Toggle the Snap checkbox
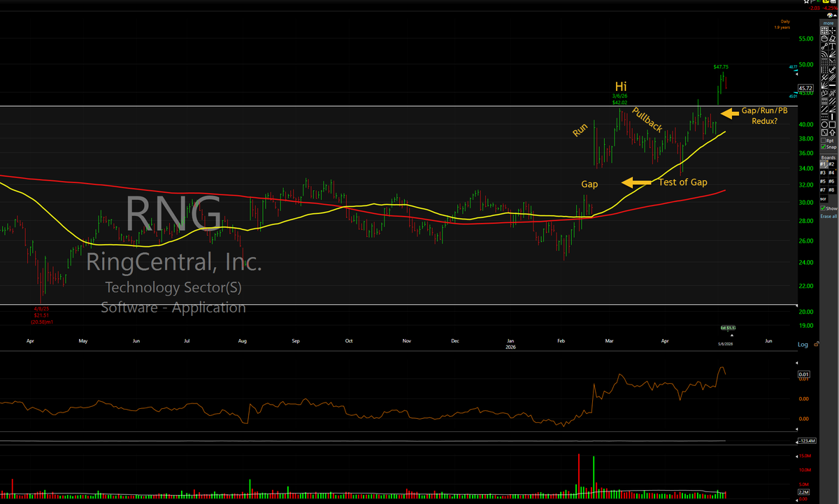 [x=823, y=147]
